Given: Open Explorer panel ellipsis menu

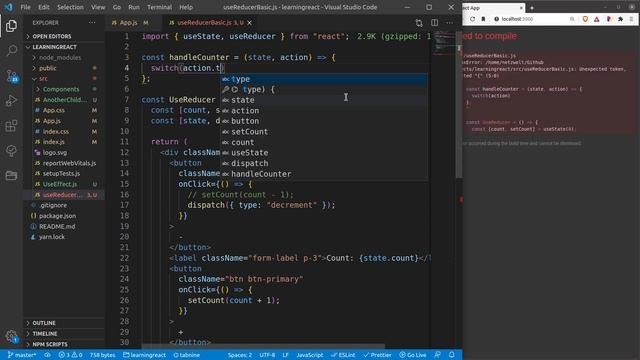Looking at the screenshot, I should [92, 23].
